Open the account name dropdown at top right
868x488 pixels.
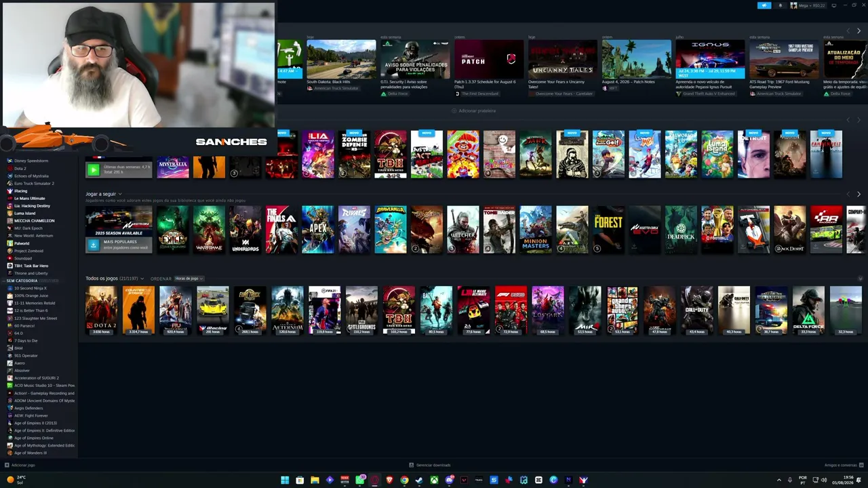coord(808,5)
